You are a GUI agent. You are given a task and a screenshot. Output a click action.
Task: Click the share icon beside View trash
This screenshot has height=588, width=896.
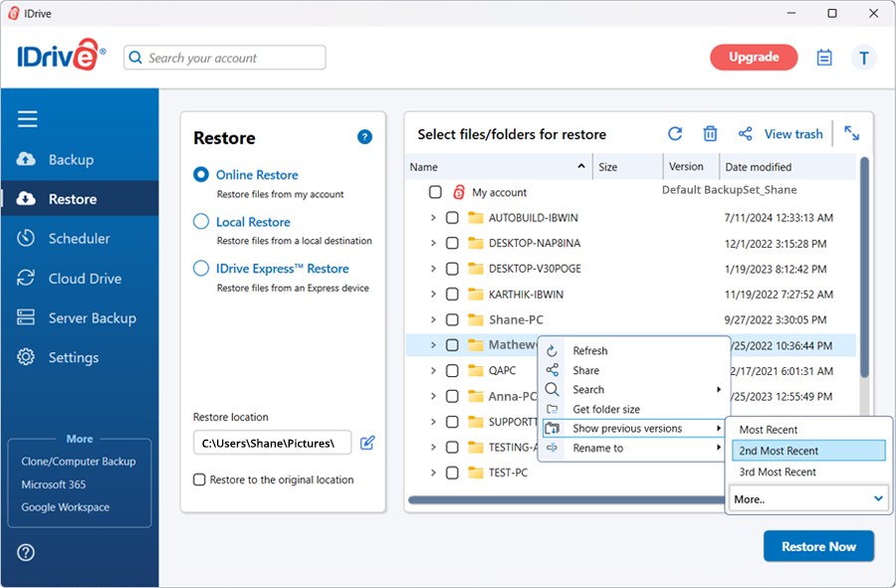pyautogui.click(x=745, y=134)
